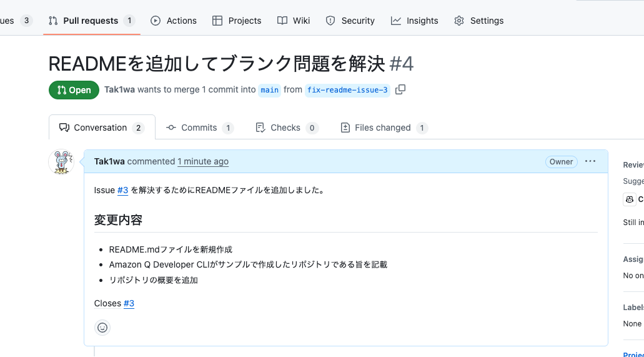
Task: Switch to the Commits tab
Action: coord(199,128)
